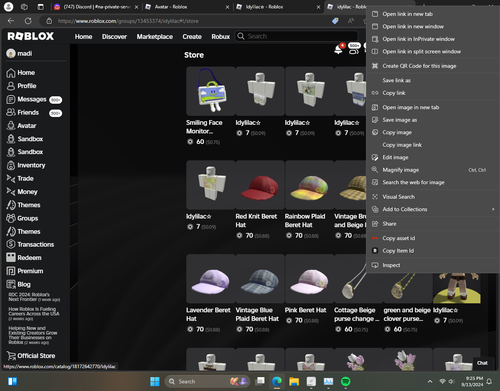
Task: Expand Add to Collections submenu
Action: [433, 209]
